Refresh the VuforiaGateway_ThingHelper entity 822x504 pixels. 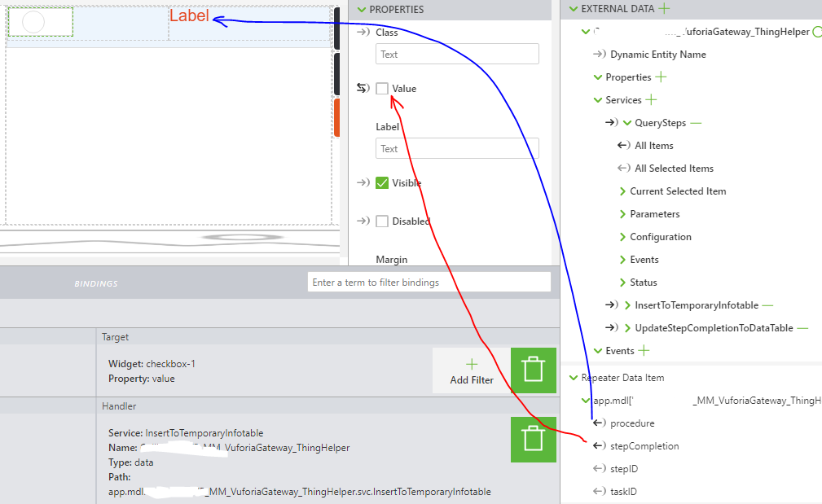click(815, 31)
